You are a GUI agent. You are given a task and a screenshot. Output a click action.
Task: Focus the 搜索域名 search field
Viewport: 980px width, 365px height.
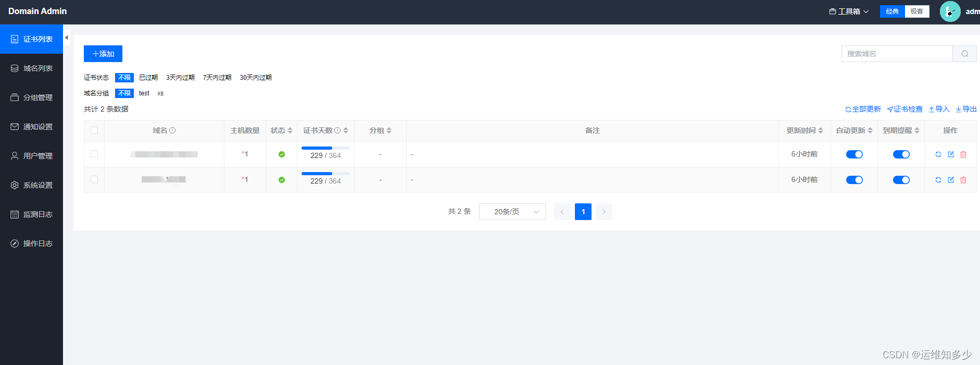point(897,54)
